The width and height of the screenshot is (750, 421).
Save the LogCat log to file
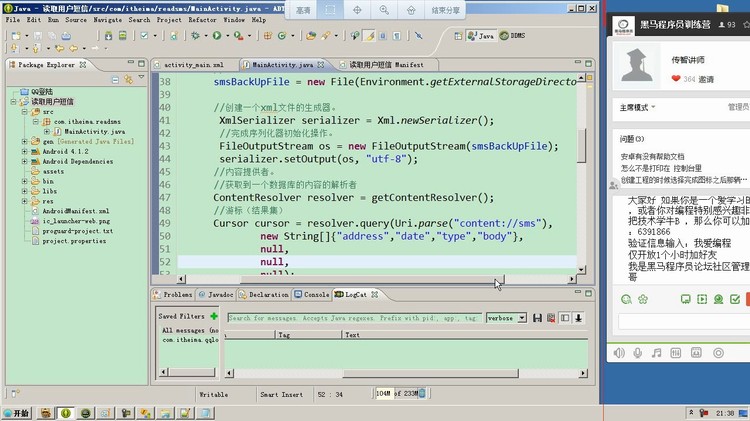[537, 318]
